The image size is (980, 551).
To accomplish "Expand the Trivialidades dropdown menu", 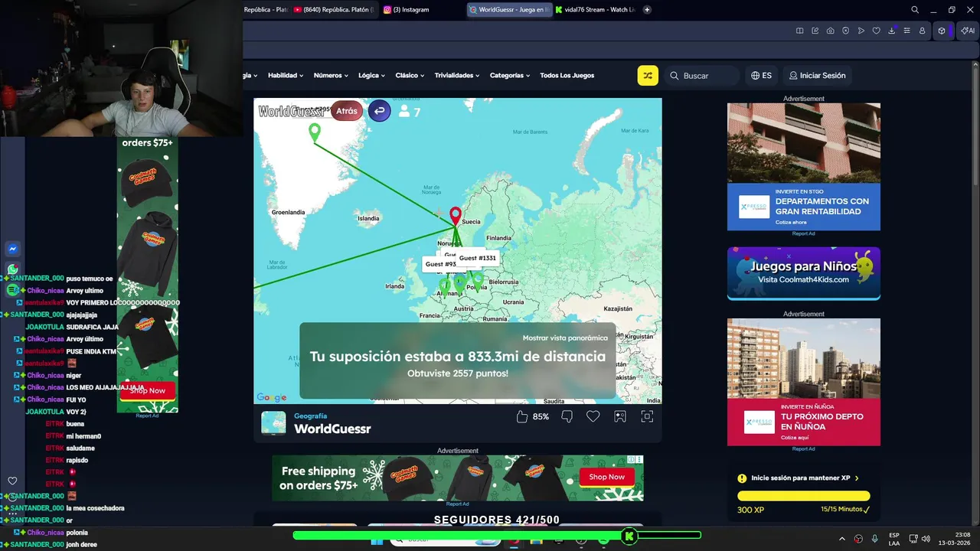I will (457, 76).
